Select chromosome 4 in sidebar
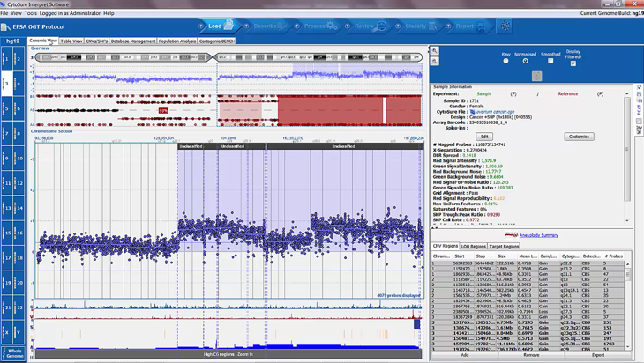 19,84
